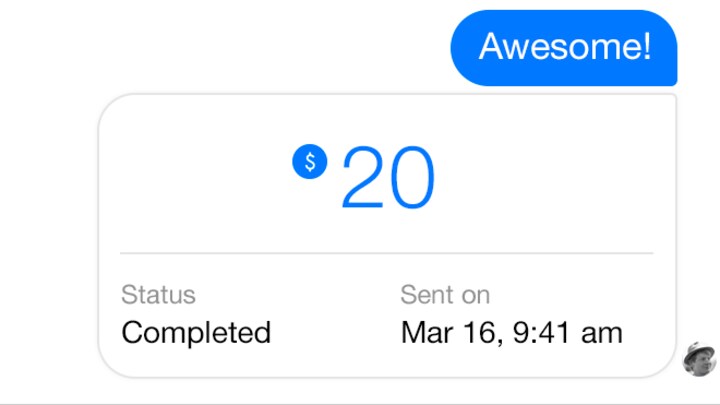Screen dimensions: 720x405
Task: Click the 9:41 am timestamp
Action: pyautogui.click(x=568, y=332)
